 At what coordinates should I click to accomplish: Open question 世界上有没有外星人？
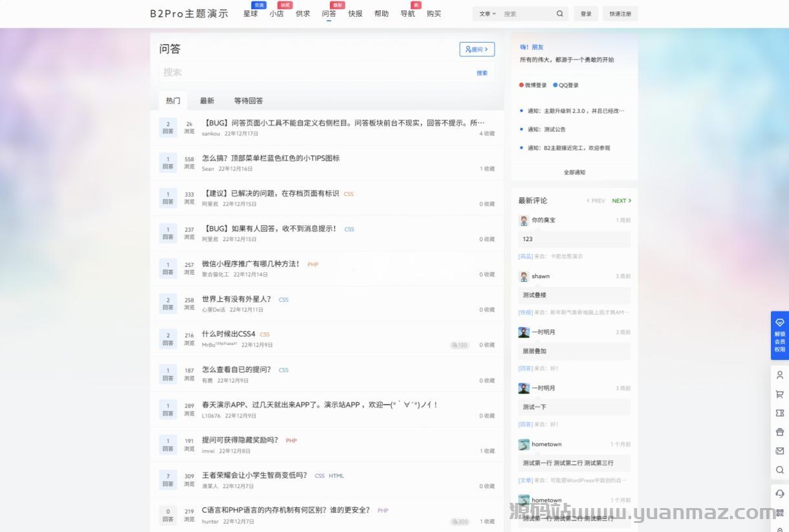tap(237, 299)
